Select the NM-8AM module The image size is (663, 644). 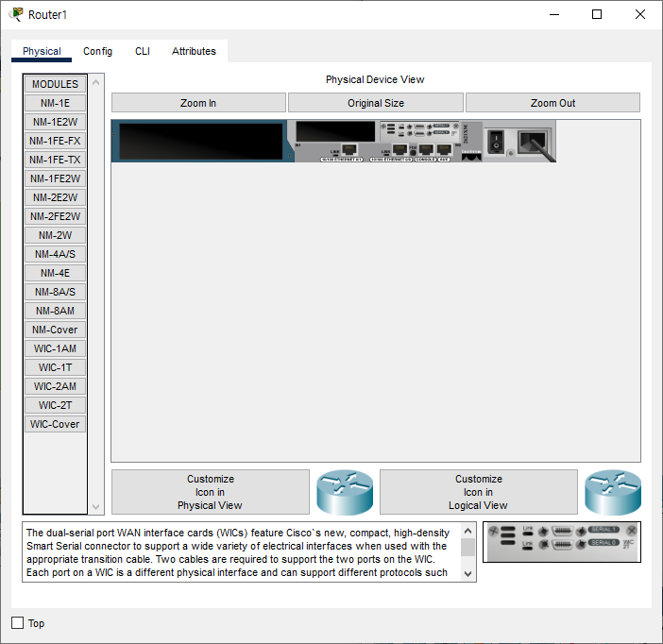55,311
